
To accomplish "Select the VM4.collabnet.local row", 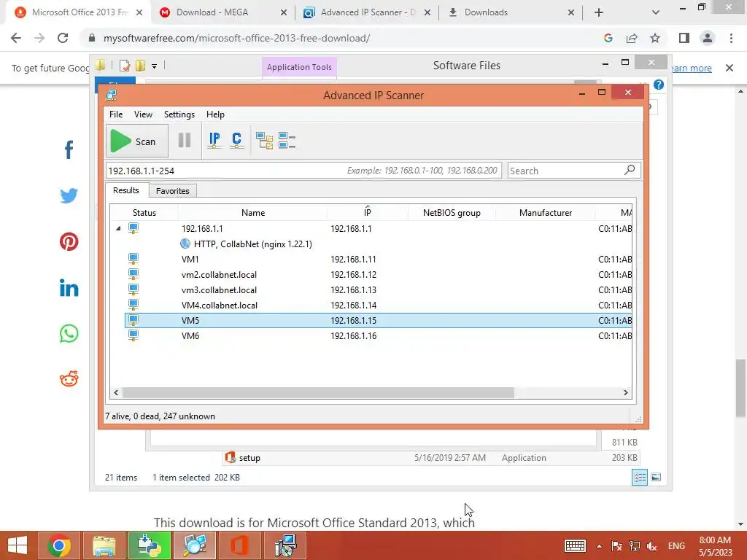I will (379, 305).
